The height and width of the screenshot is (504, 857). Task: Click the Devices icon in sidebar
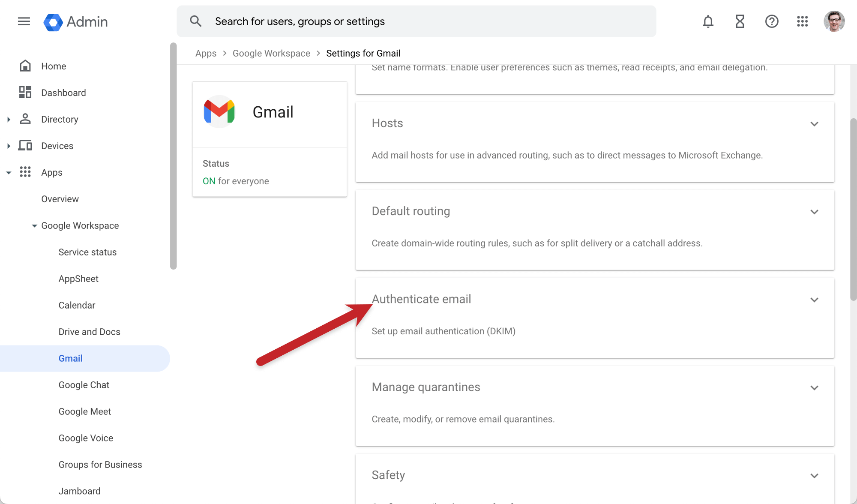pos(25,146)
